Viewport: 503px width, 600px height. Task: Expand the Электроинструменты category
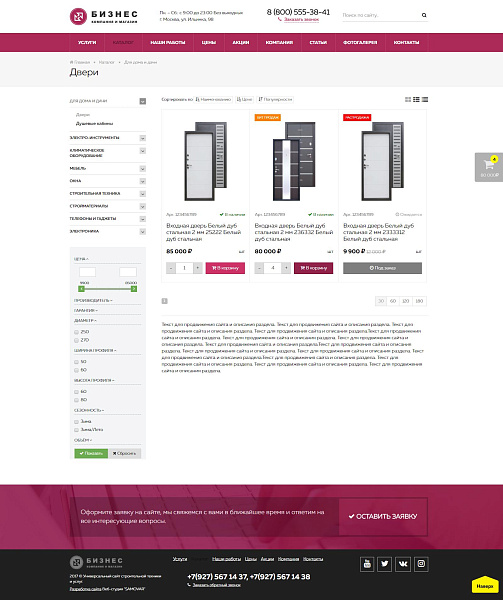coord(142,138)
